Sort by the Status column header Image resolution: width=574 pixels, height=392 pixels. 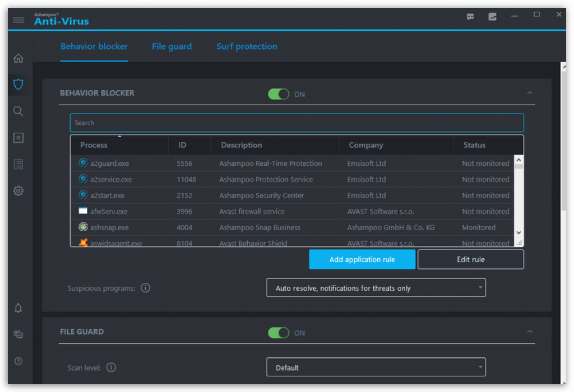pyautogui.click(x=488, y=145)
